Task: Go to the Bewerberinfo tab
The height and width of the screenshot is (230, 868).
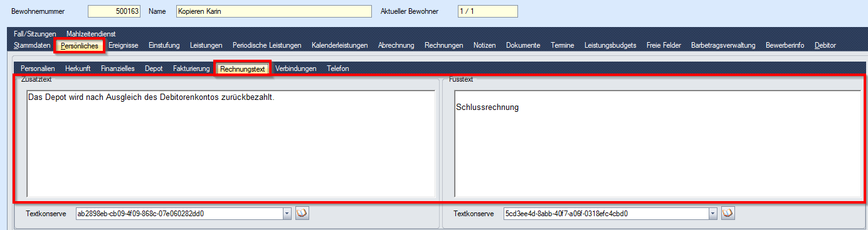Action: pyautogui.click(x=785, y=45)
